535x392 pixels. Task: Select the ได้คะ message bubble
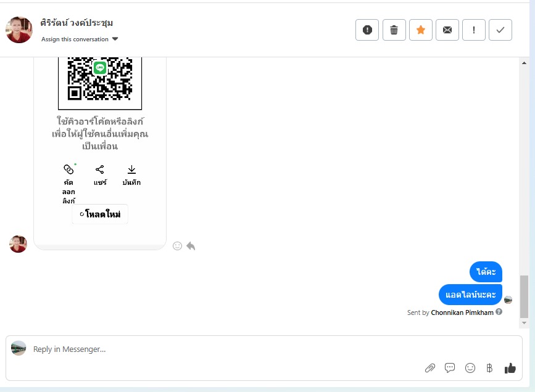click(486, 272)
